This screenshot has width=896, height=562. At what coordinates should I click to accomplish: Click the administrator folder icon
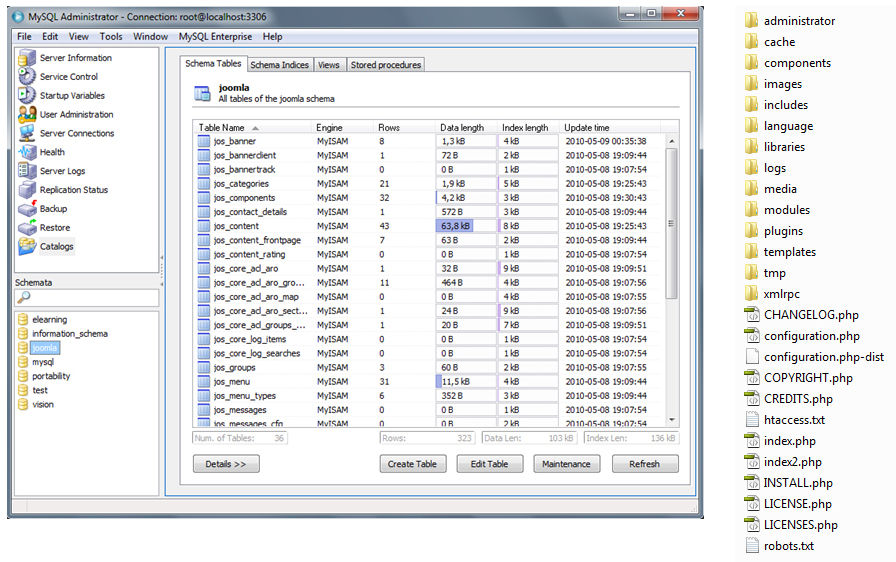tap(751, 21)
